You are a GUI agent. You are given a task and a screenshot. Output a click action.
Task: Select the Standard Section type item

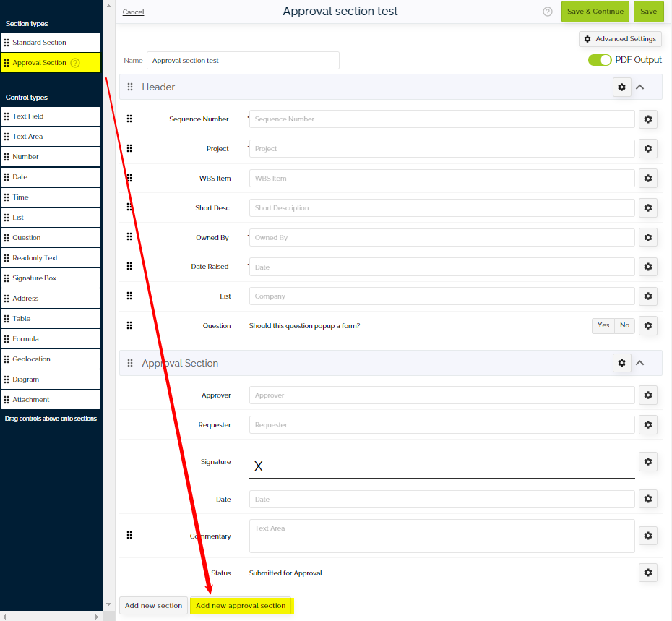(x=51, y=43)
